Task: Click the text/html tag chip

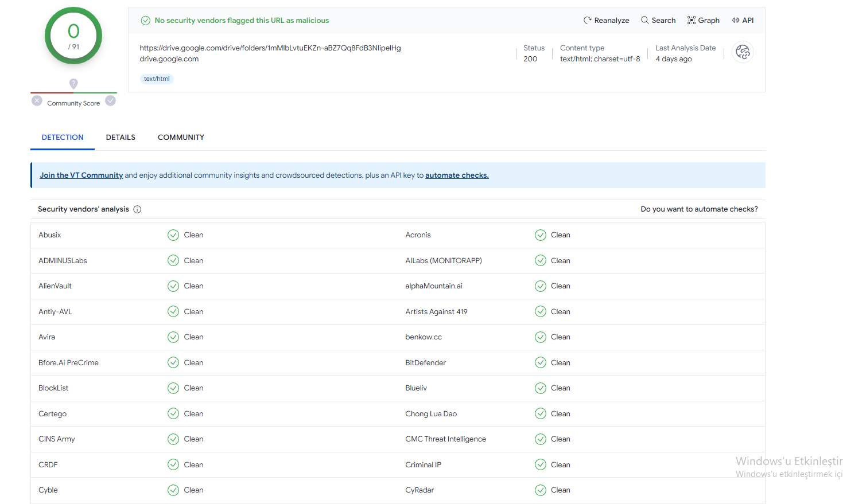Action: tap(157, 79)
